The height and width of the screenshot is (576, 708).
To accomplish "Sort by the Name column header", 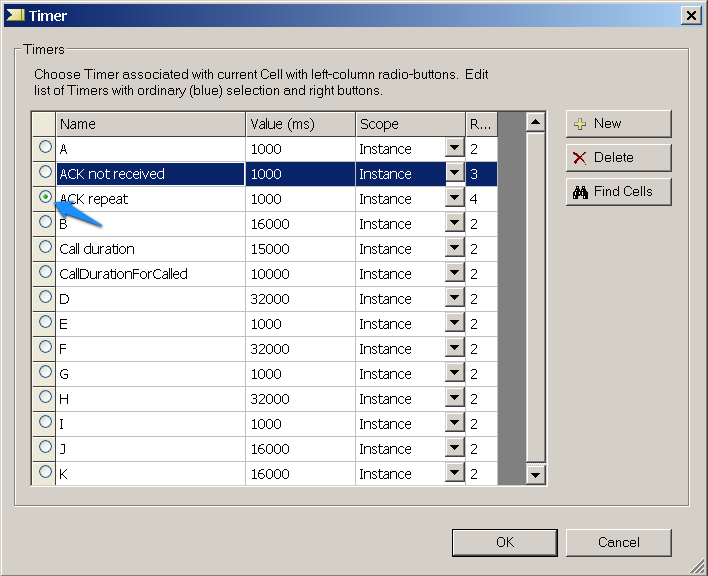I will [x=150, y=124].
